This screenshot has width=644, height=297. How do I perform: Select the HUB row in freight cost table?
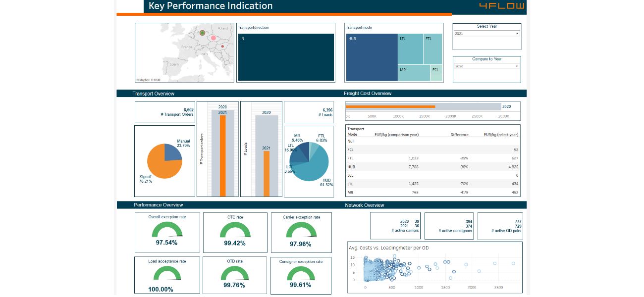tap(432, 167)
